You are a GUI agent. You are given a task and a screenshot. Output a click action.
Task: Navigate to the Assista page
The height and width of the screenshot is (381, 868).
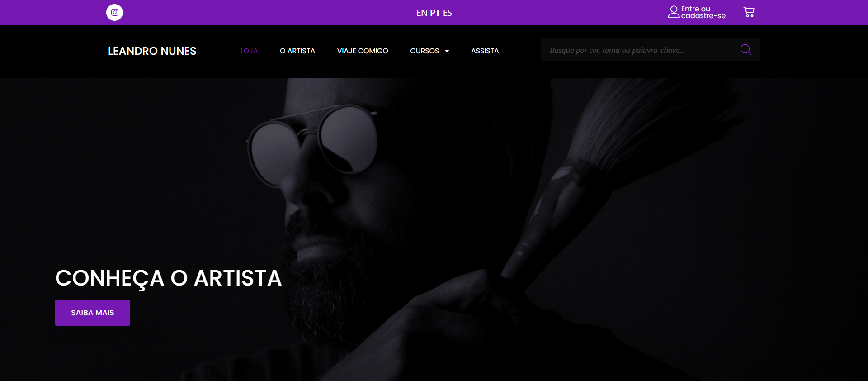[x=485, y=51]
